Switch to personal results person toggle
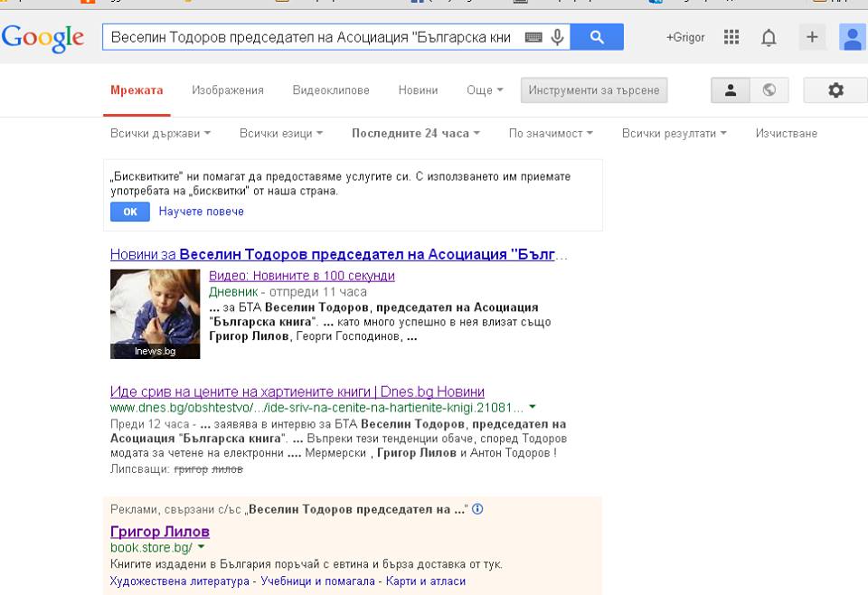868x595 pixels. 731,90
